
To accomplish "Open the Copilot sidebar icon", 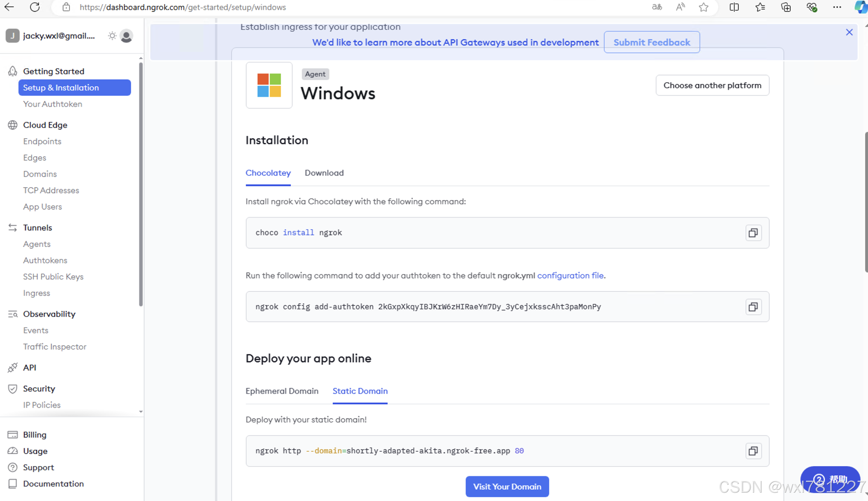I will [861, 7].
